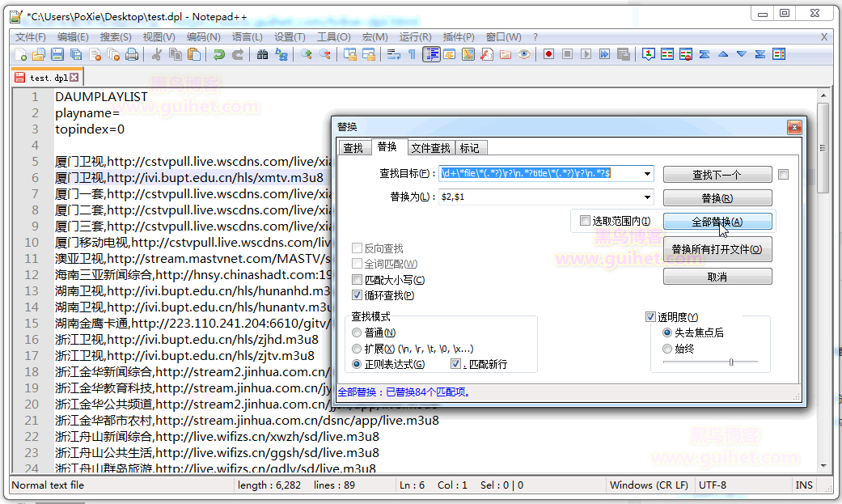
Task: Toggle word wrap from the toolbar
Action: [x=394, y=54]
